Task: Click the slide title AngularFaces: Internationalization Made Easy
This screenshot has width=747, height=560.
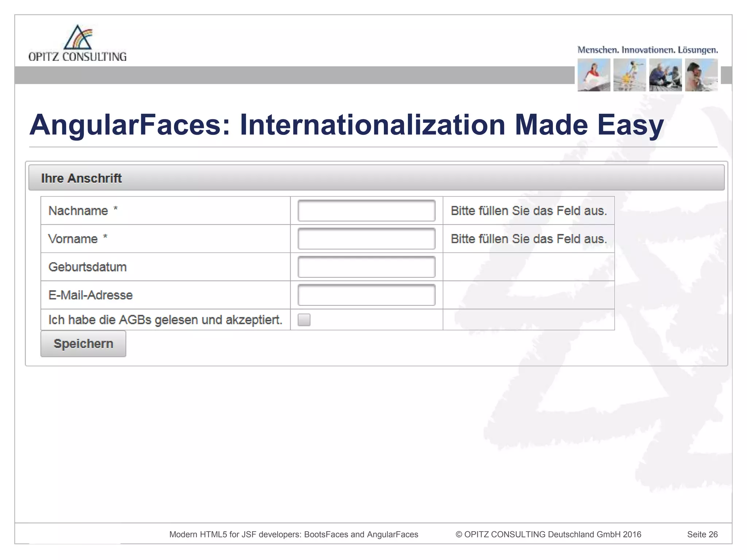Action: coord(347,125)
